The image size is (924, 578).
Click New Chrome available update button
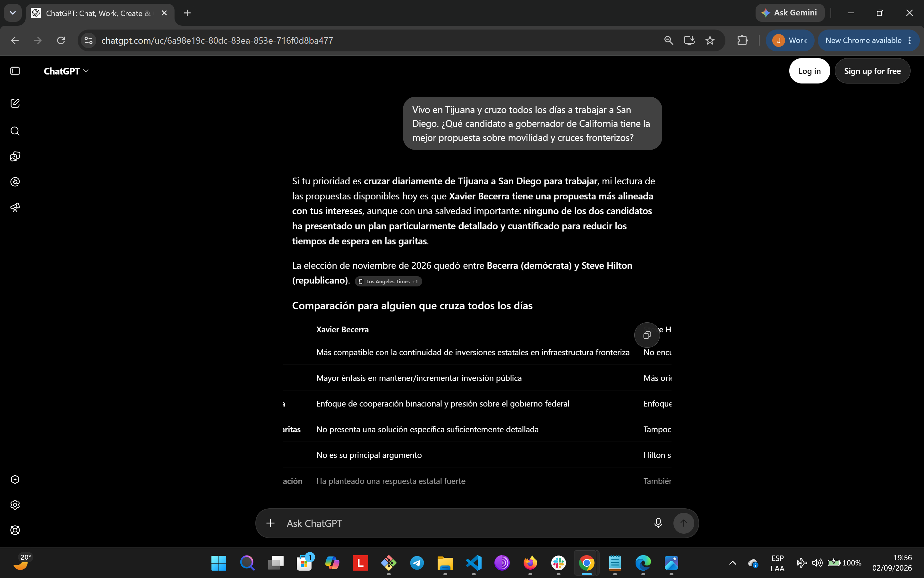coord(868,40)
